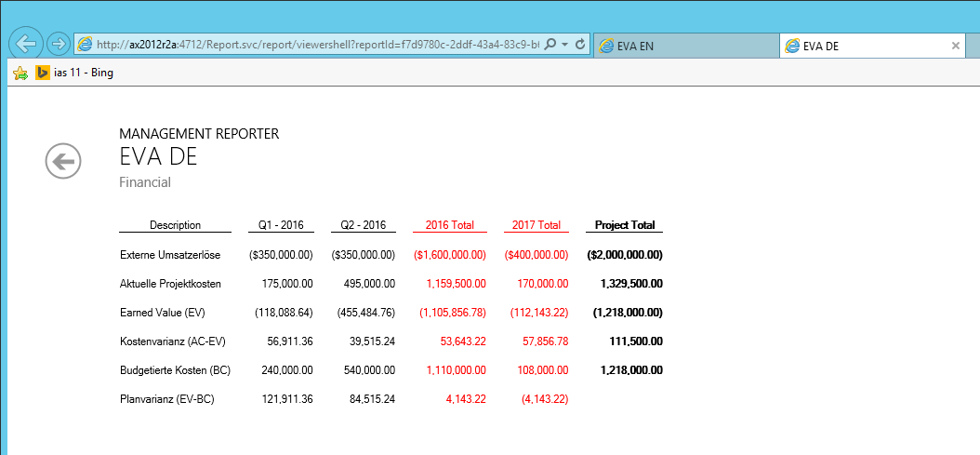Click the Bing favicon in favorites bar
Viewport: 980px width, 455px height.
point(42,73)
